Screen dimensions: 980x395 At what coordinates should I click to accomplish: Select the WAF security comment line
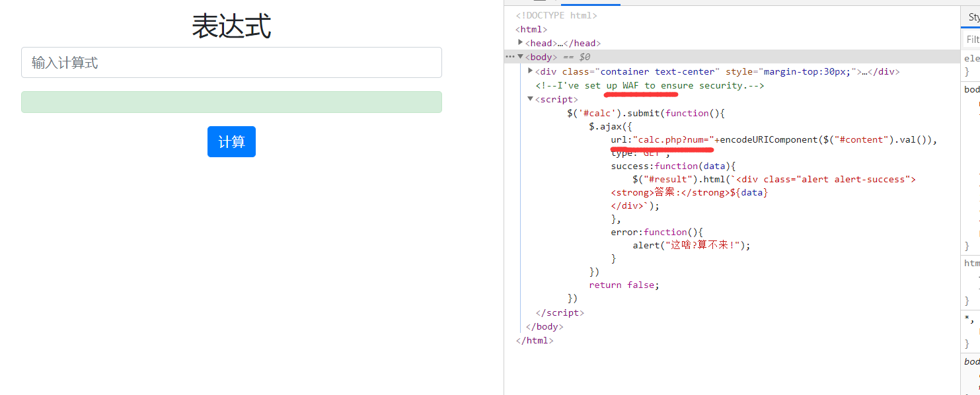tap(650, 85)
